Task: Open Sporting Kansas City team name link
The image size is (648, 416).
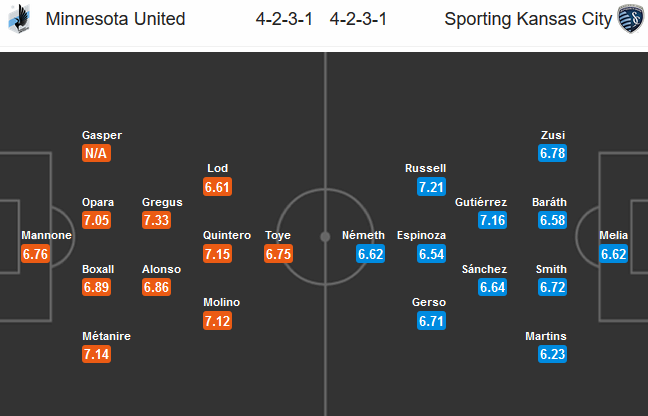Action: pyautogui.click(x=528, y=19)
